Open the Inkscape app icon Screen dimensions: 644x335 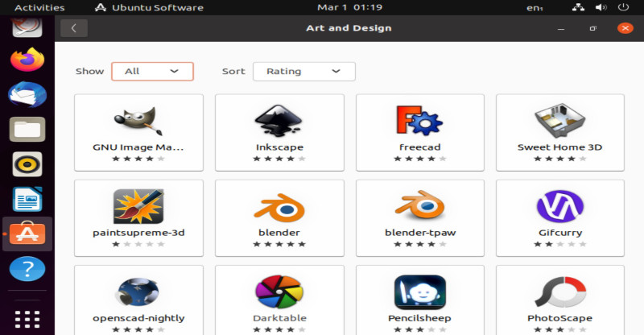[x=279, y=121]
